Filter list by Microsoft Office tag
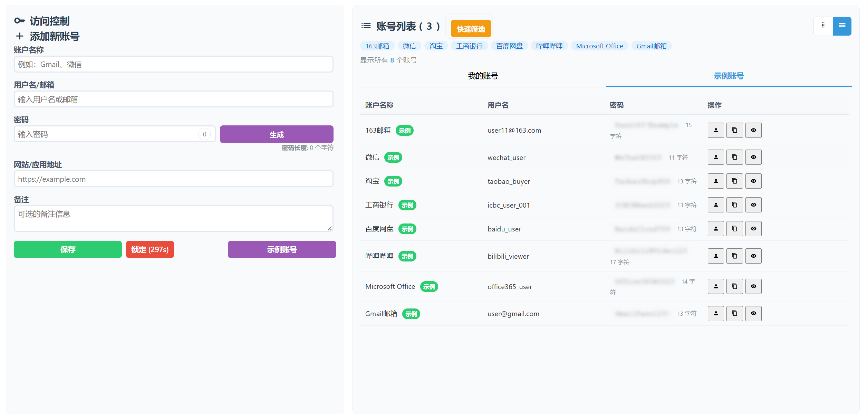Screen dimensions: 868x419 point(599,46)
